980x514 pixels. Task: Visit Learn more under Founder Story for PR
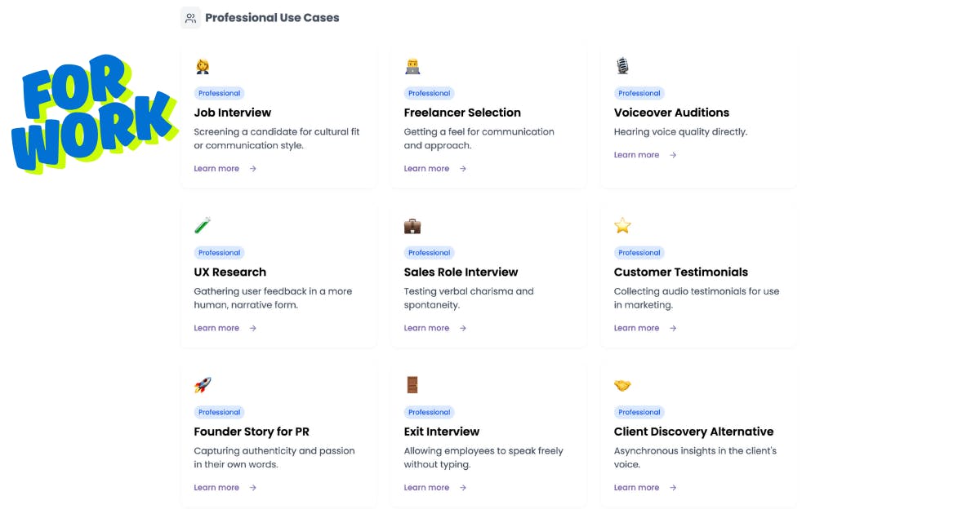pos(216,488)
